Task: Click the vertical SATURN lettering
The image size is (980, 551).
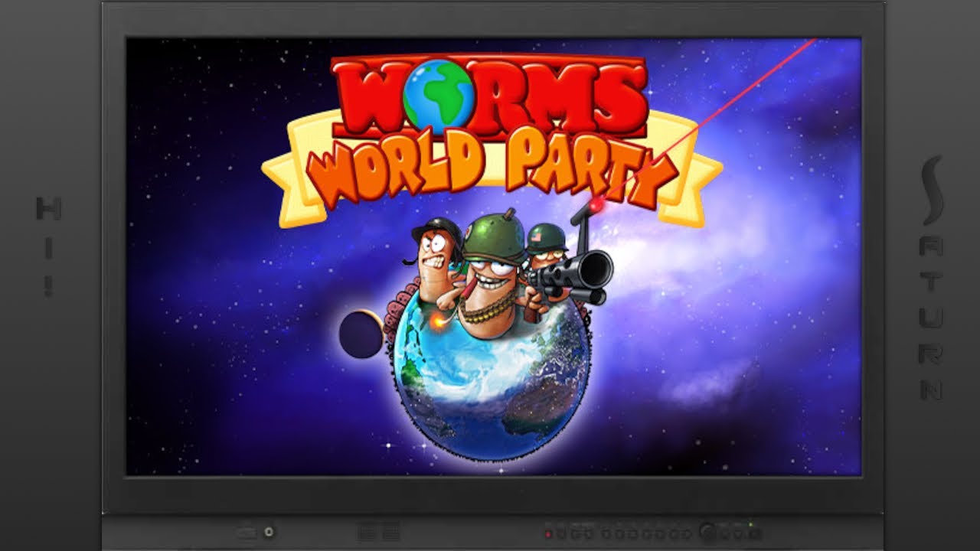Action: click(x=932, y=279)
